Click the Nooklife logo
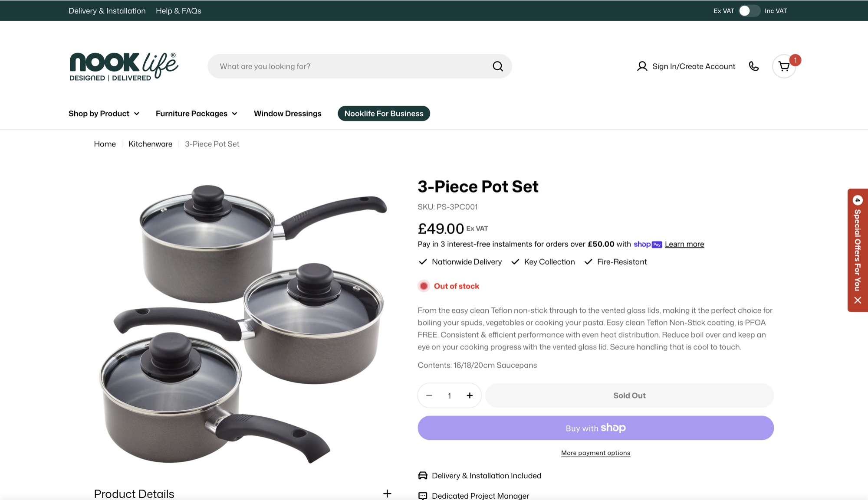 pos(124,66)
